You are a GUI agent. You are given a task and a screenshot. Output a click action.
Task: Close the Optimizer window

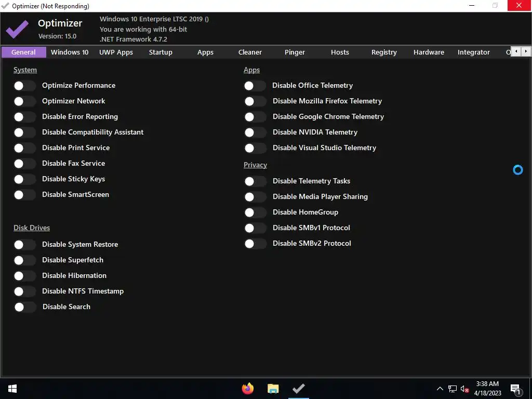click(x=519, y=5)
